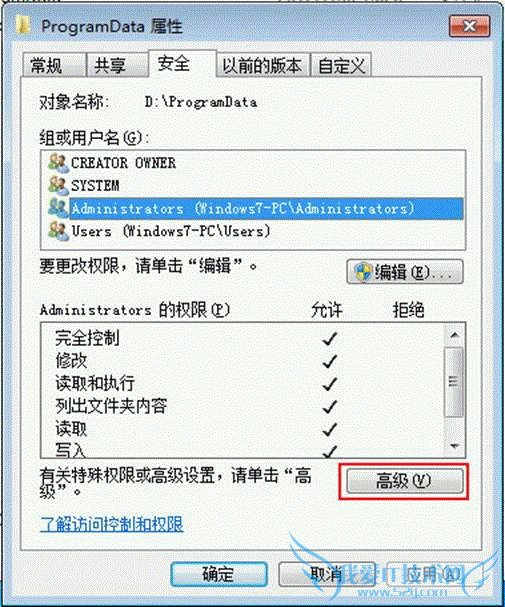The width and height of the screenshot is (505, 607).
Task: Select Users (Windows7-PC\Users) entry
Action: pyautogui.click(x=171, y=231)
